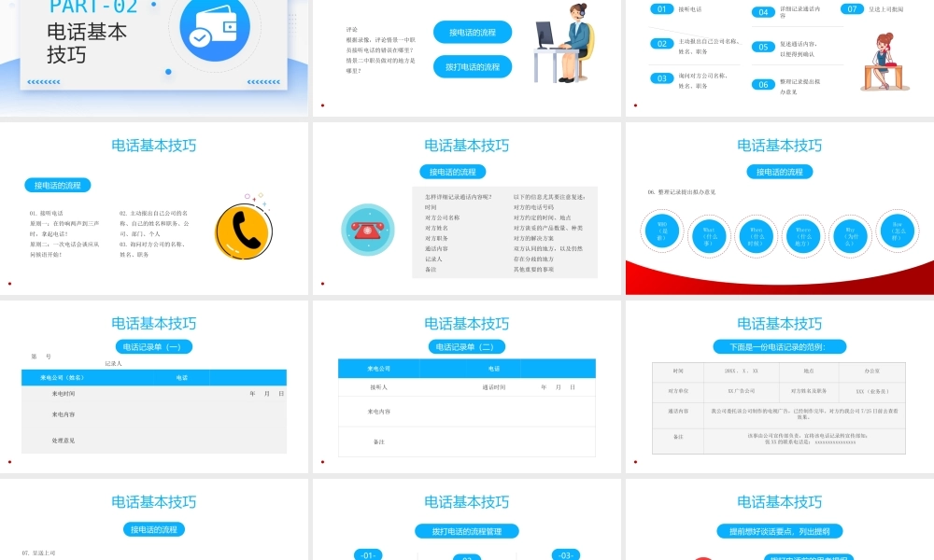
Task: Click the 06. 整理记录提出拟办意见 line above circles
Action: coord(682,192)
